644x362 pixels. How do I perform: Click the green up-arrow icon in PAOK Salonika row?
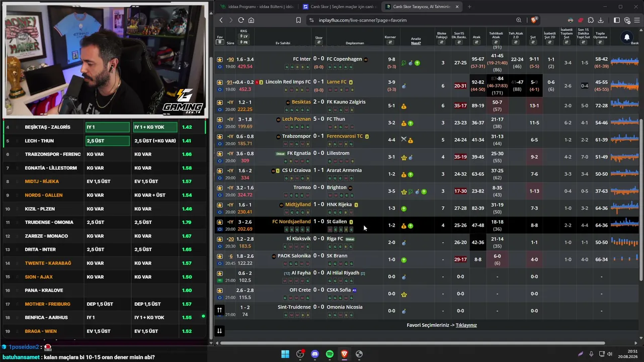click(x=404, y=260)
